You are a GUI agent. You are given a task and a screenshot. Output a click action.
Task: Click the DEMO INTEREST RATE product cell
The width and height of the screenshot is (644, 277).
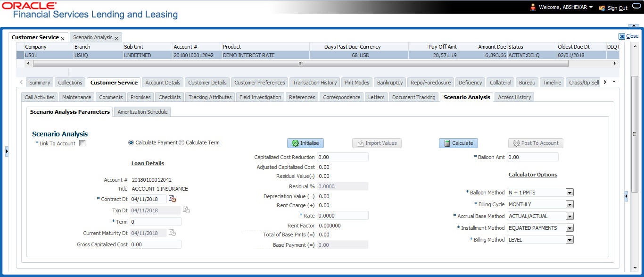pyautogui.click(x=265, y=55)
